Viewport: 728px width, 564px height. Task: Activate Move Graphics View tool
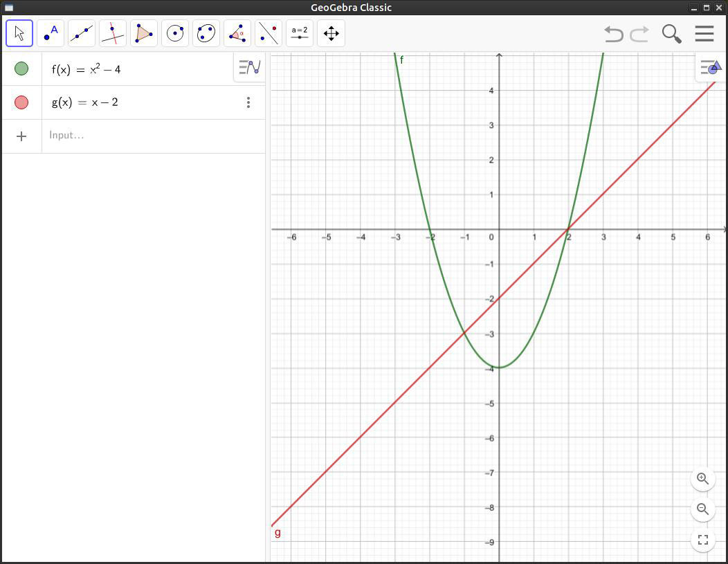coord(331,33)
